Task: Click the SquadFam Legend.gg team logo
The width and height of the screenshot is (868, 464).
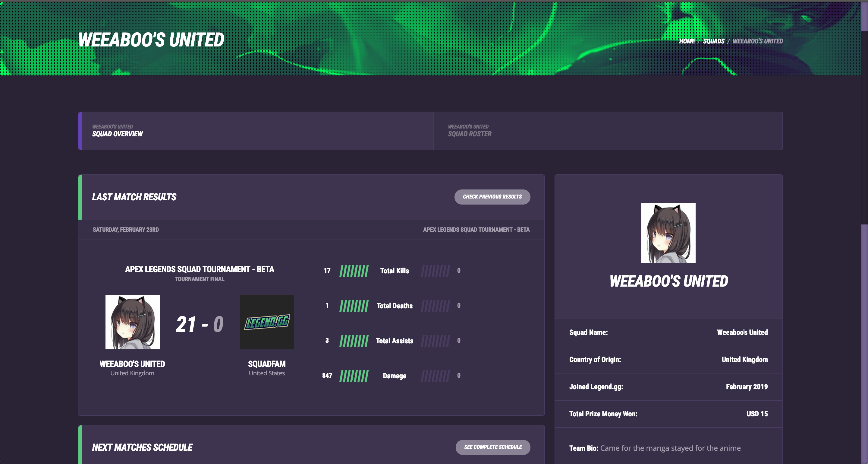Action: coord(266,322)
